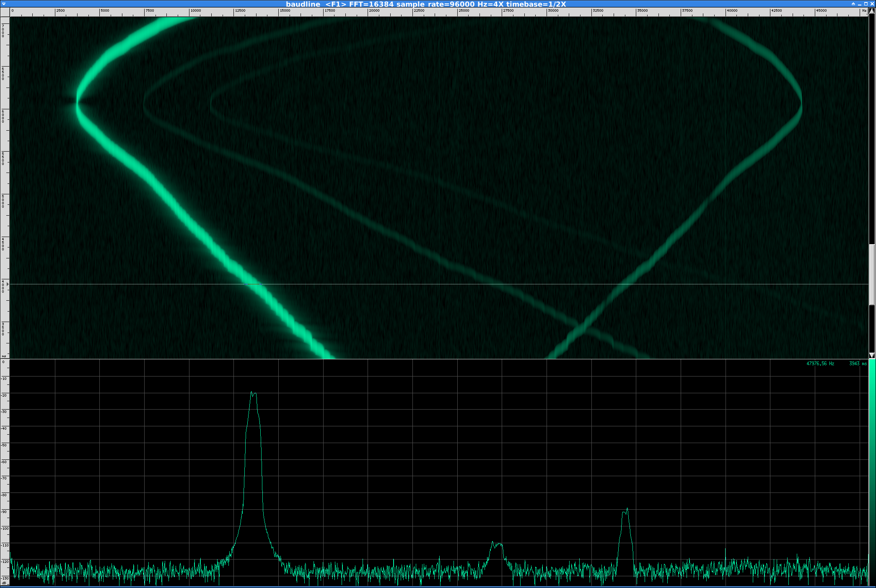This screenshot has height=588, width=876.
Task: Click the shade (roll-up) window button
Action: point(853,4)
